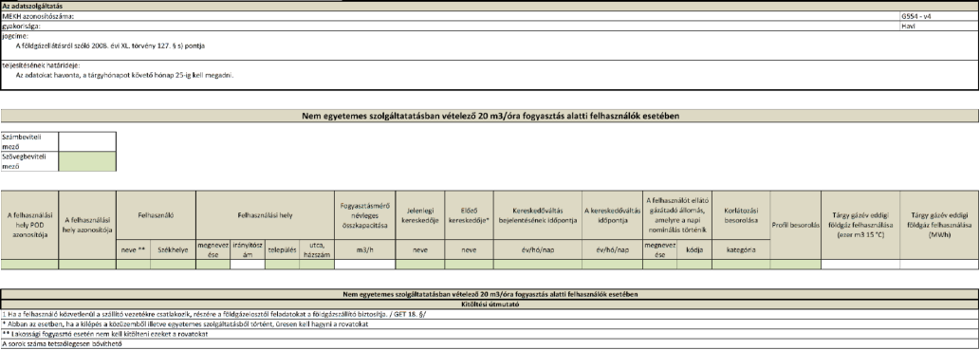Select the 'Fogyasztásmérő névleges összkapacitása' header
Viewport: 980px width, 350px height.
click(x=365, y=215)
